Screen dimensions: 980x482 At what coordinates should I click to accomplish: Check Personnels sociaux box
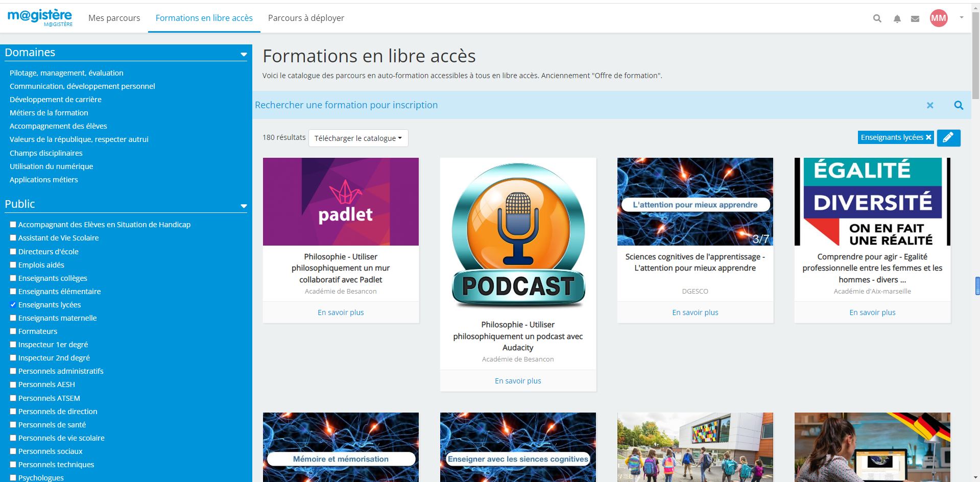(13, 451)
